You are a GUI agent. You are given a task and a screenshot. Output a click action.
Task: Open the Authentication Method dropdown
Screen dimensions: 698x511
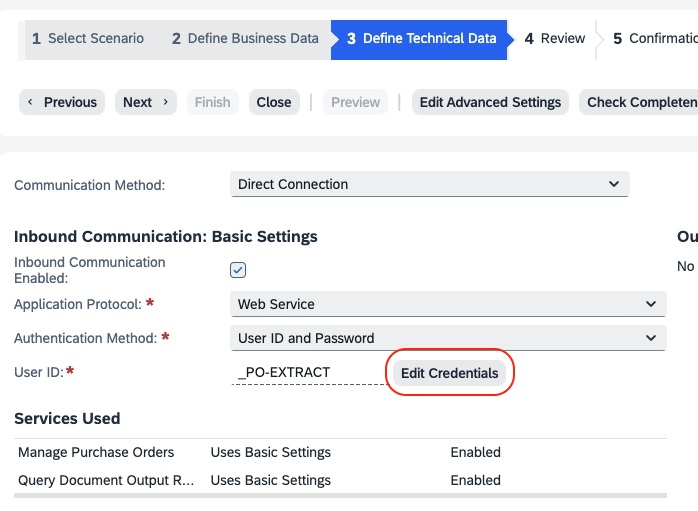(448, 338)
